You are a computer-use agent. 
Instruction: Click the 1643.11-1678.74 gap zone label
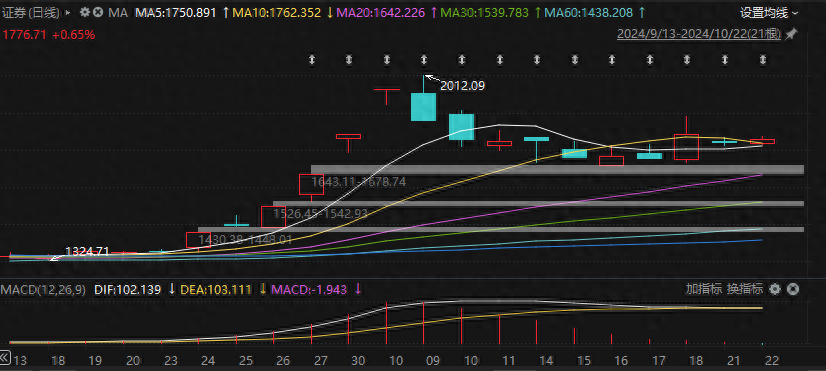(x=359, y=182)
